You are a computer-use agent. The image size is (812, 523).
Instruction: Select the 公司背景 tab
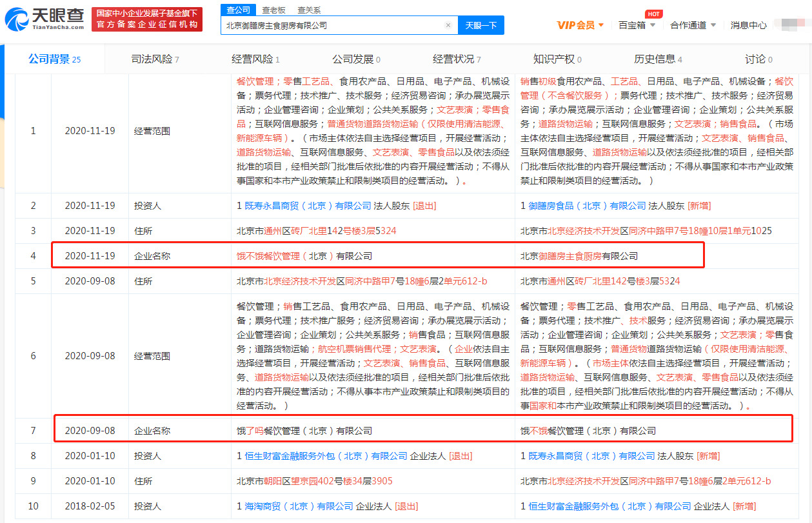pyautogui.click(x=55, y=59)
